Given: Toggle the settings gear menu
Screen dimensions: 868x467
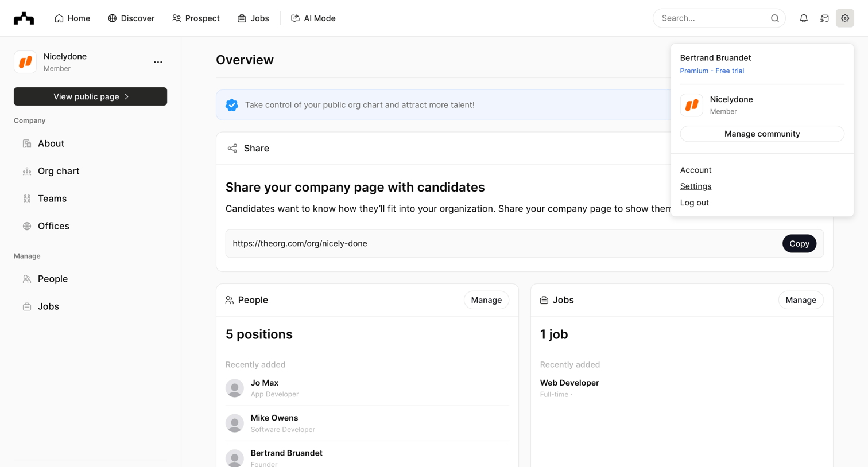Looking at the screenshot, I should 845,18.
